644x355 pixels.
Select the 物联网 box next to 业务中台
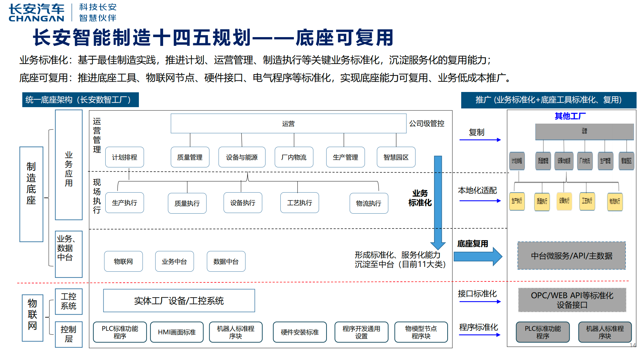pos(123,261)
